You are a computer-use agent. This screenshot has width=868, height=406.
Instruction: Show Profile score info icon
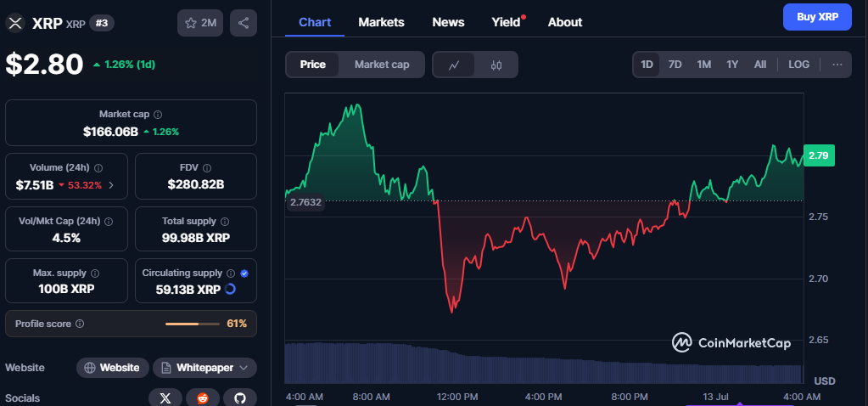pos(80,324)
